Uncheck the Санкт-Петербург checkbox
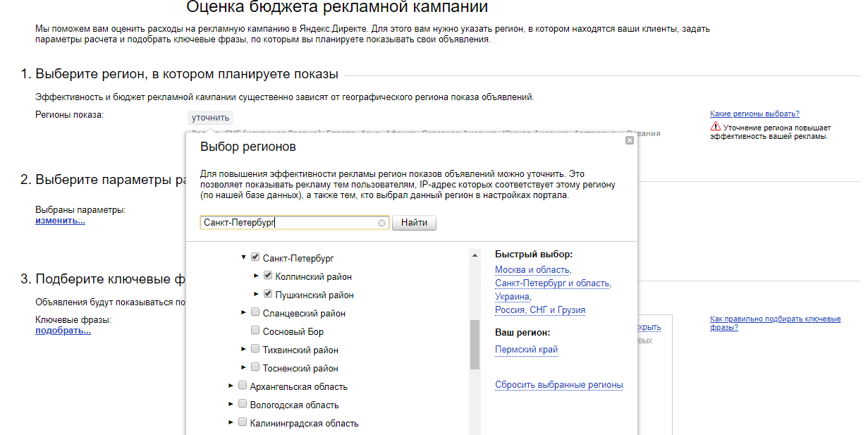The height and width of the screenshot is (435, 868). pyautogui.click(x=255, y=258)
